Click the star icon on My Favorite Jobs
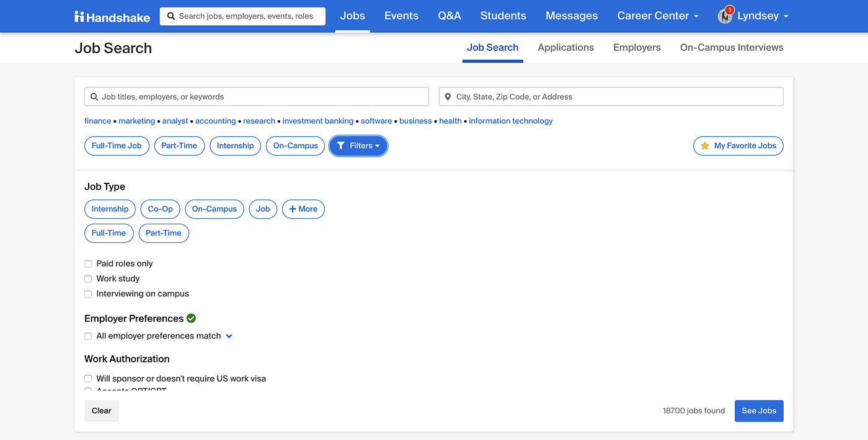Screen dimensions: 868x440 [x=704, y=146]
